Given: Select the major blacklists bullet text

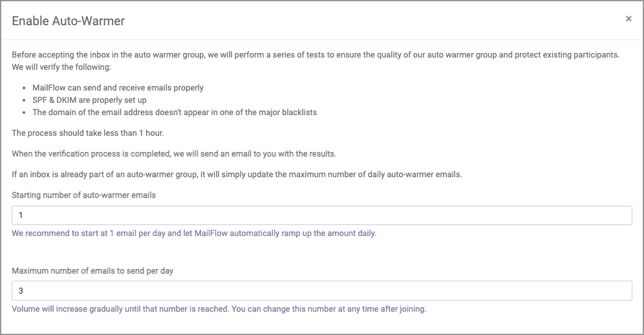Looking at the screenshot, I should tap(175, 112).
